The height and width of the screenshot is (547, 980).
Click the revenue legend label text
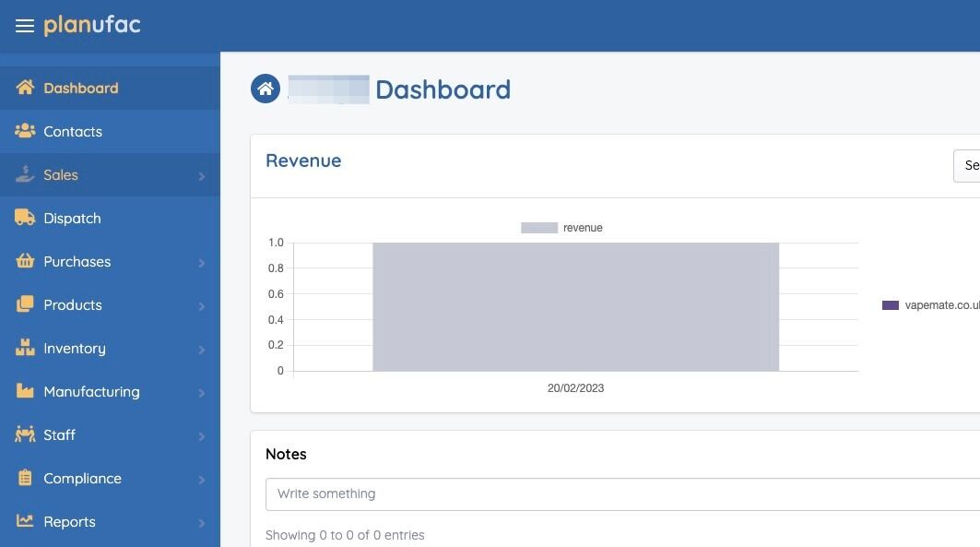point(583,228)
